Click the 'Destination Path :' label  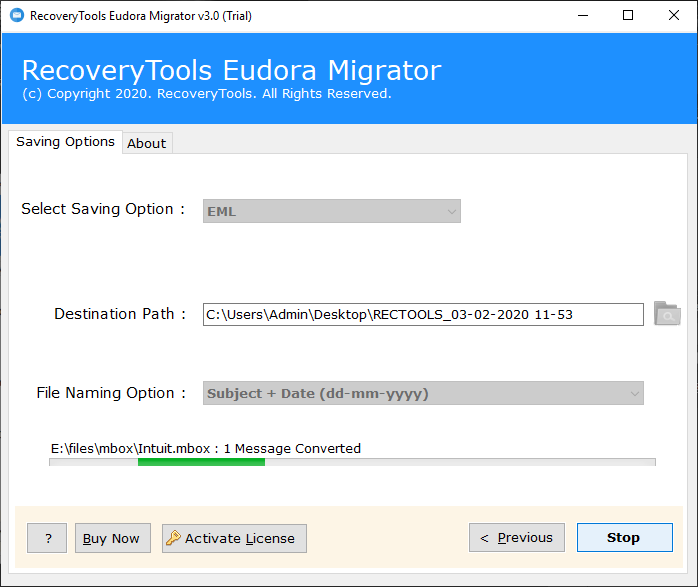(x=120, y=314)
